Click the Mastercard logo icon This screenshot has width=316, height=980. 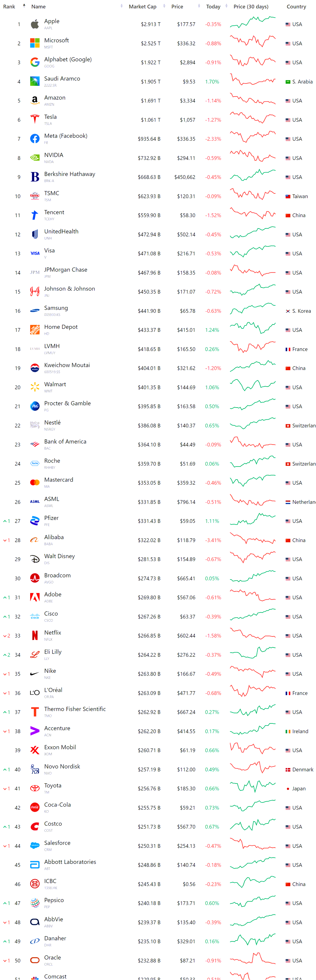tap(35, 483)
